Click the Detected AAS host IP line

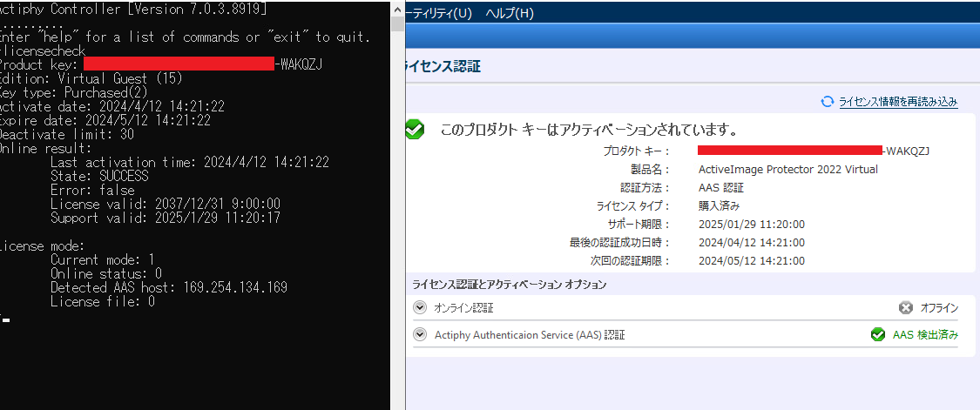(x=169, y=287)
